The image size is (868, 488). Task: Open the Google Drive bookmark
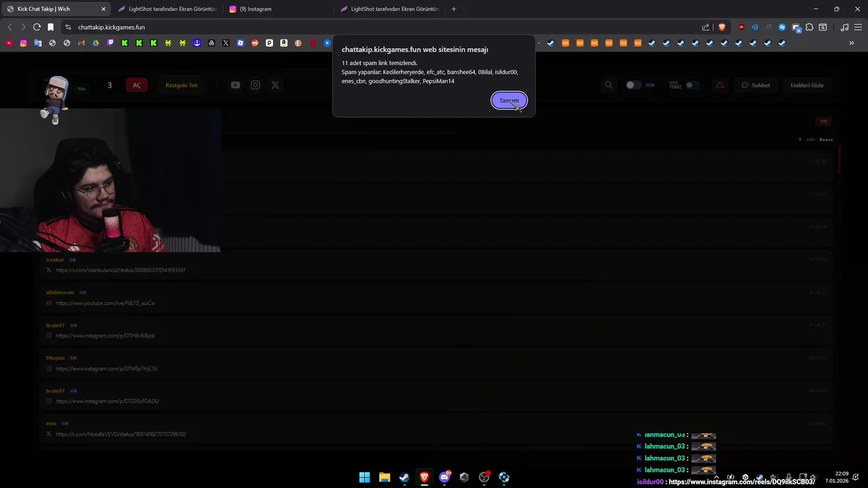96,43
